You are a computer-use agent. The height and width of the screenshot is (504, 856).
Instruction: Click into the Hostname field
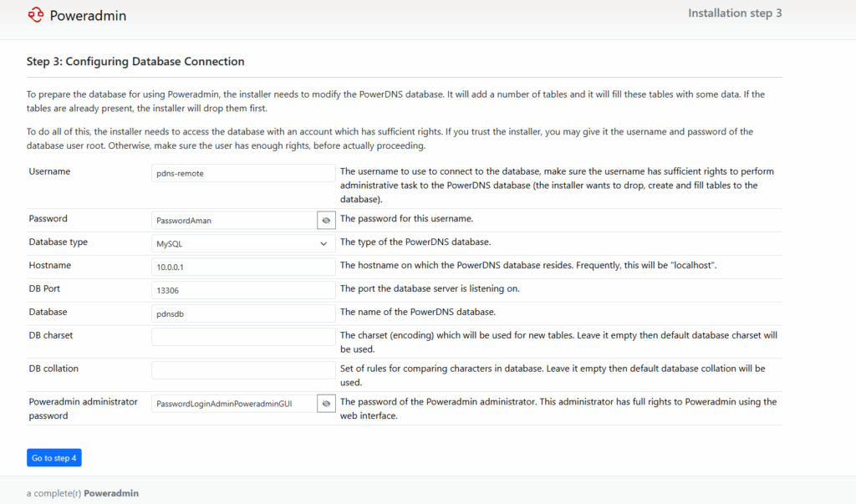tap(243, 267)
